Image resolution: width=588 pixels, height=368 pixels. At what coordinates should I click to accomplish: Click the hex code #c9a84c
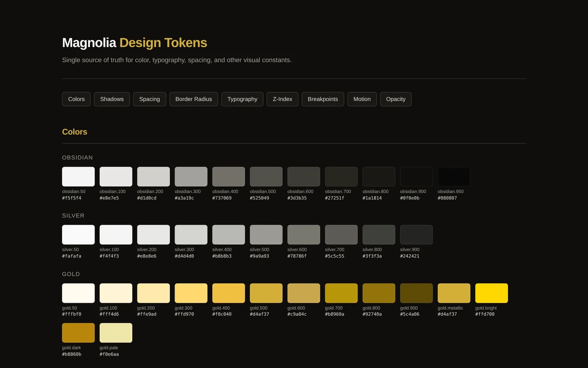click(x=297, y=314)
